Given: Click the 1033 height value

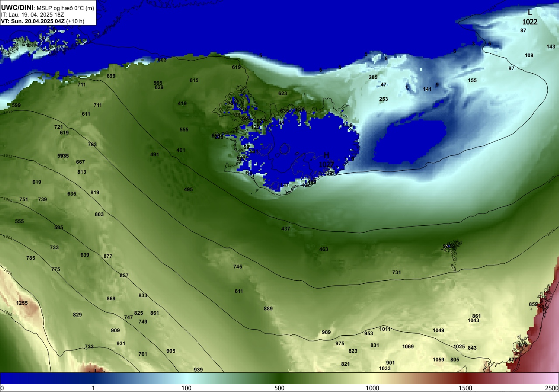Looking at the screenshot, I should (x=385, y=368).
